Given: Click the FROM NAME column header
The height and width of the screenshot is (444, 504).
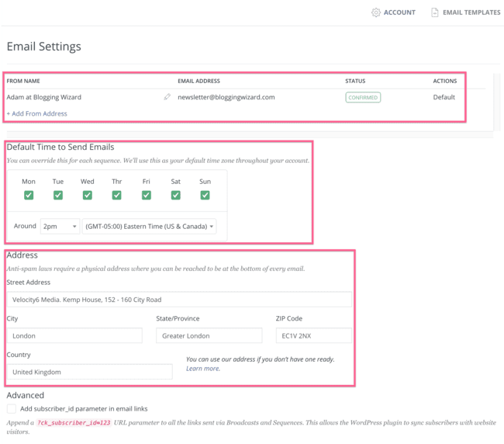Looking at the screenshot, I should click(23, 81).
